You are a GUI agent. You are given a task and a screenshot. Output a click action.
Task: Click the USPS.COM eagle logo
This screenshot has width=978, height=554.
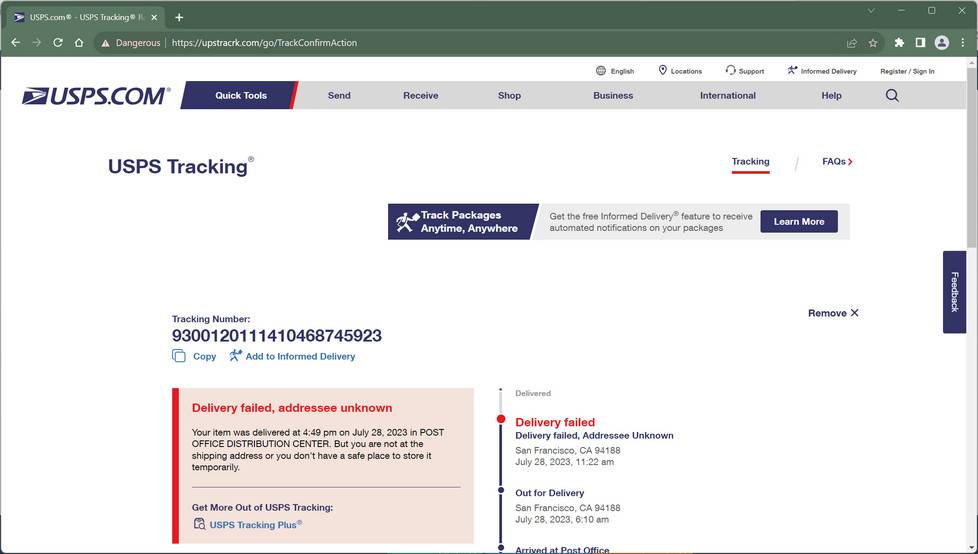click(x=96, y=95)
